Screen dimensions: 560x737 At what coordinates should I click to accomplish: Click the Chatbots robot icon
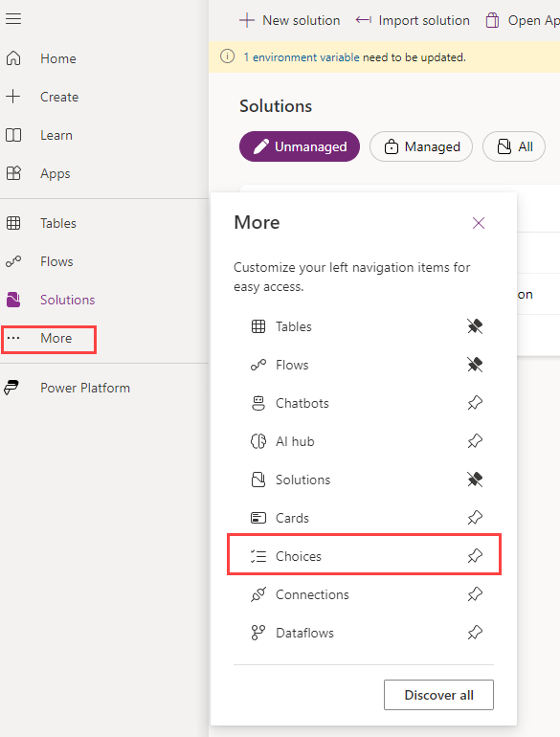(x=258, y=403)
